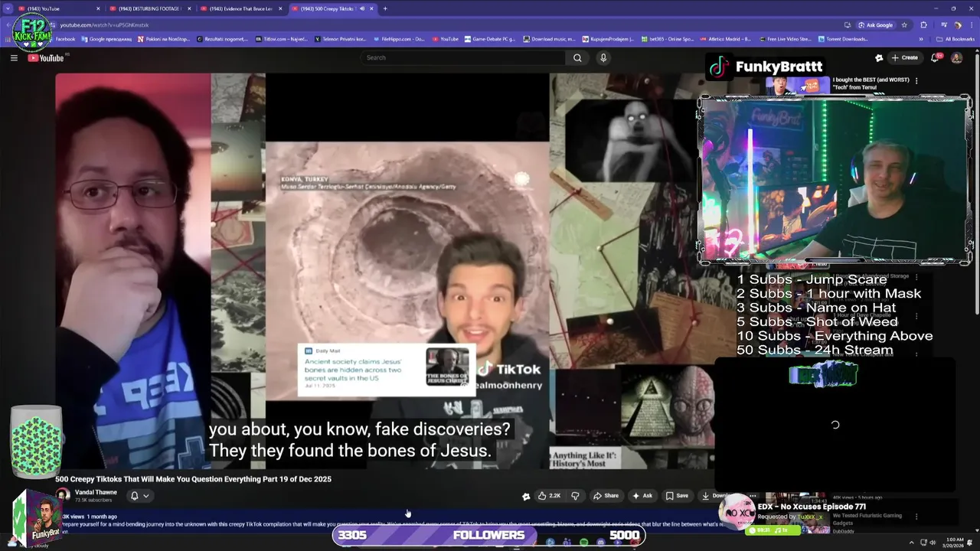Open options for Temu tech recommended video

click(916, 80)
